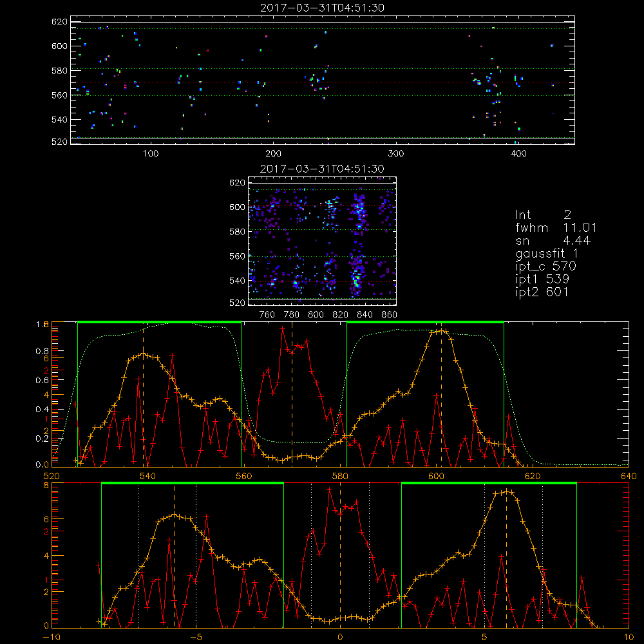The width and height of the screenshot is (644, 644).
Task: Click y-axis label 0.8 of profile plot
Action: click(41, 352)
